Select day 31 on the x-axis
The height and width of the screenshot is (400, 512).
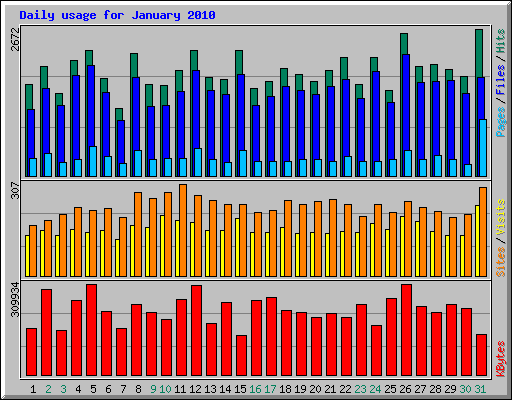480,389
